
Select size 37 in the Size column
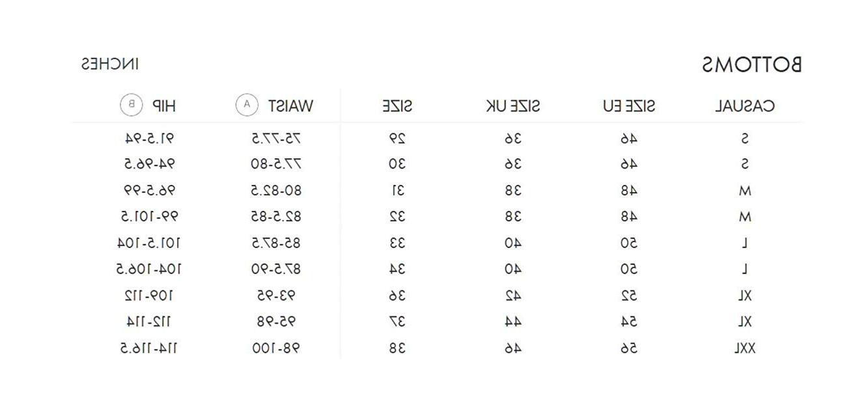tap(397, 322)
